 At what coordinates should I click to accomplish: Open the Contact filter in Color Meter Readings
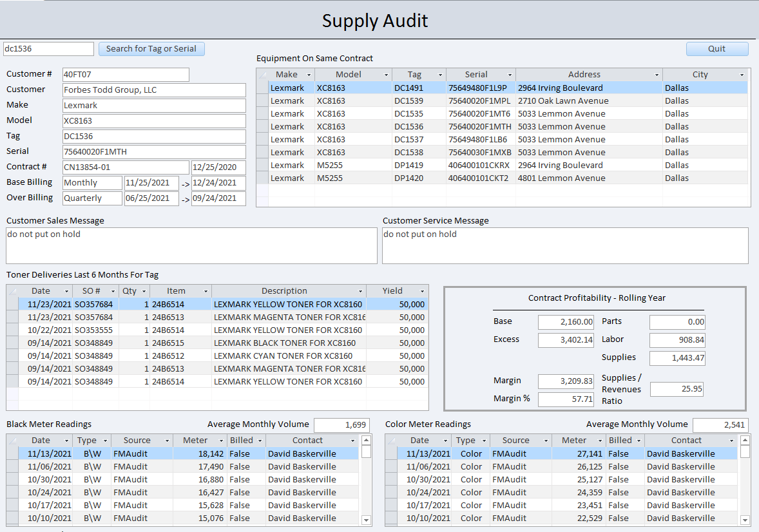[x=732, y=440]
